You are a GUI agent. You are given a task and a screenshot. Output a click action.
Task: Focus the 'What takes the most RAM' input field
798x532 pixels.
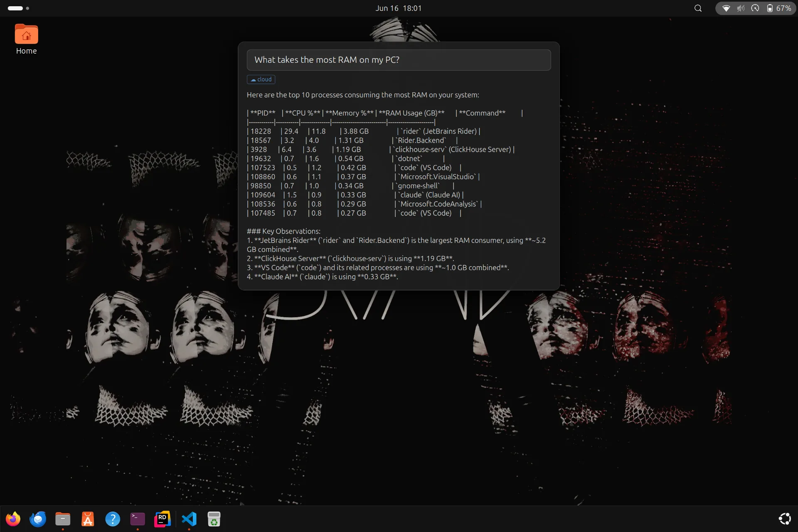click(x=399, y=60)
